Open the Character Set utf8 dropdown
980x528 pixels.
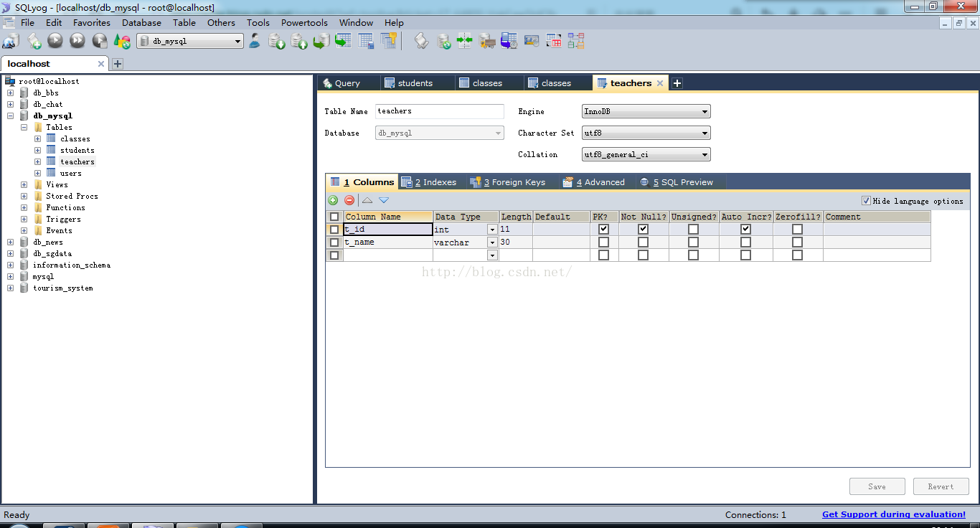(646, 133)
